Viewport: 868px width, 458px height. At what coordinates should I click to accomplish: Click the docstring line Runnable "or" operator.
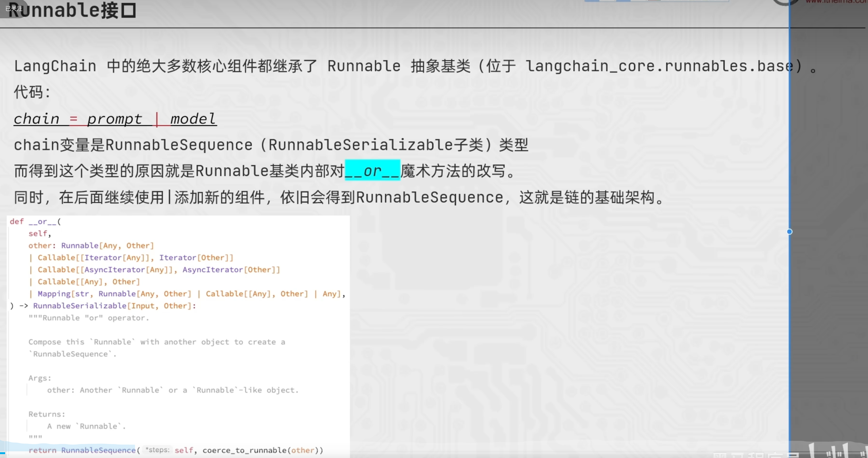point(89,318)
